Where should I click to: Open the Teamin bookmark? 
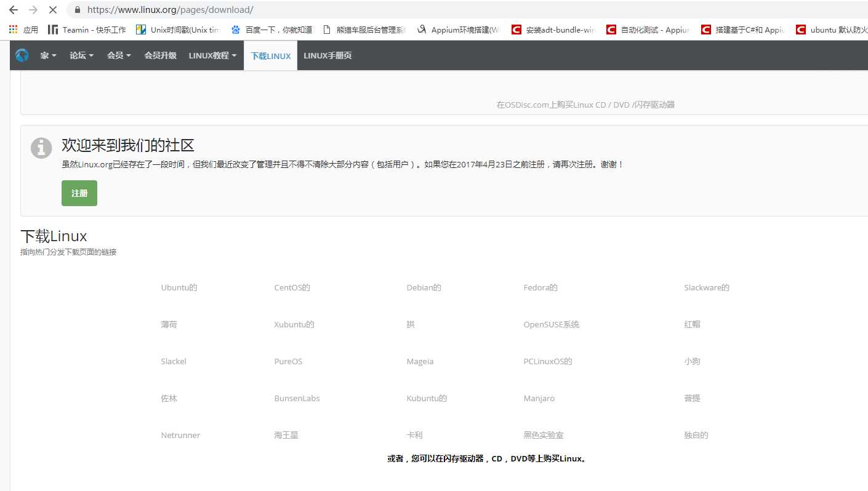coord(87,30)
